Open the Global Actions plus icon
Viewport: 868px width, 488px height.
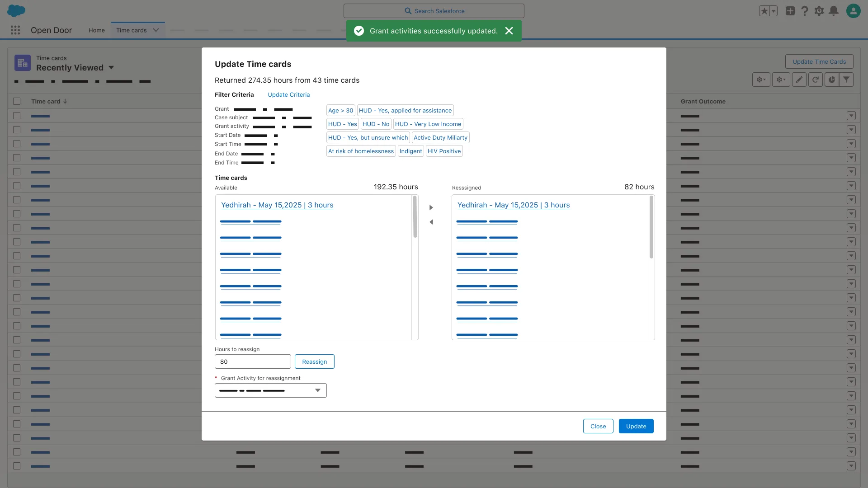coord(790,11)
